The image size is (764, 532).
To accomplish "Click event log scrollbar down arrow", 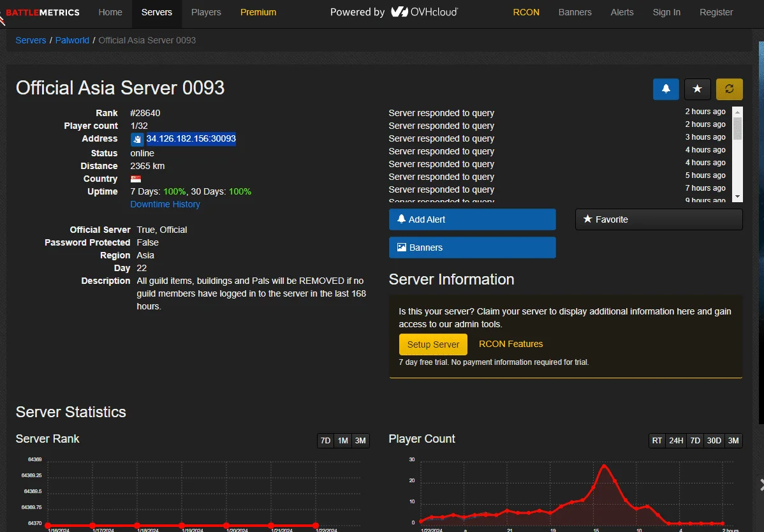I will (x=737, y=196).
